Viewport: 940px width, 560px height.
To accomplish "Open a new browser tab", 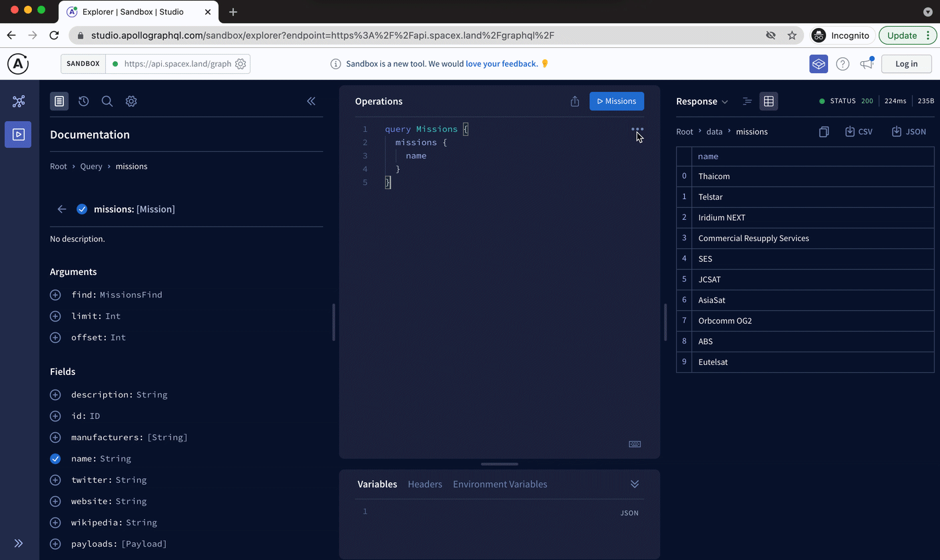I will pos(233,12).
